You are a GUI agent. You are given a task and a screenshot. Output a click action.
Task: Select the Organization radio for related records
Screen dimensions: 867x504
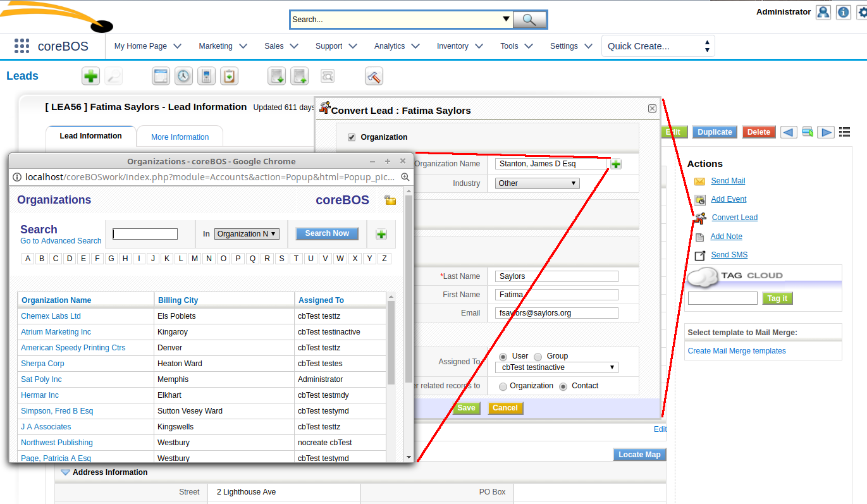(x=503, y=386)
